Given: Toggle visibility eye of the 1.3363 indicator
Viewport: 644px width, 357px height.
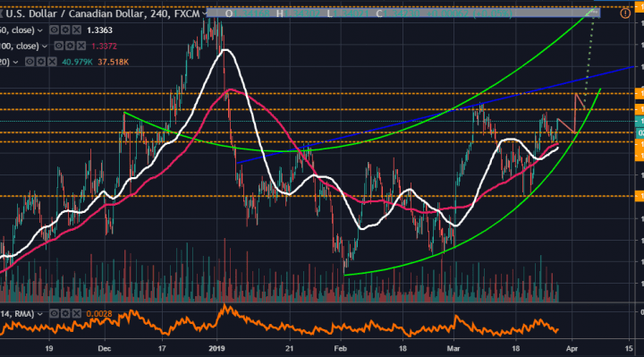Looking at the screenshot, I should click(54, 30).
